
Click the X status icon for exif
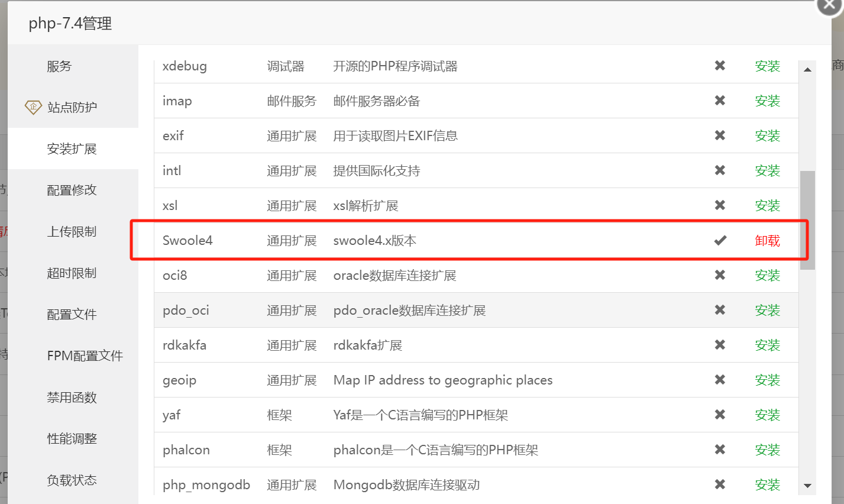click(720, 135)
